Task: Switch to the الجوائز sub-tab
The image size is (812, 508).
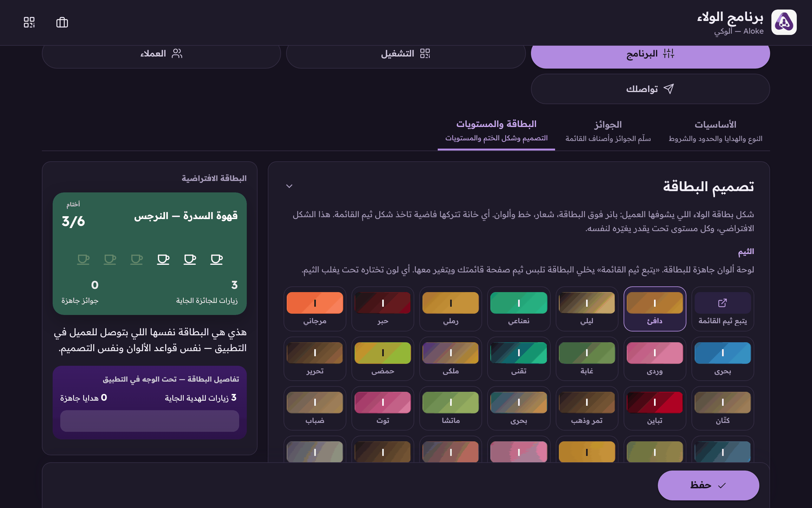Action: [x=608, y=131]
